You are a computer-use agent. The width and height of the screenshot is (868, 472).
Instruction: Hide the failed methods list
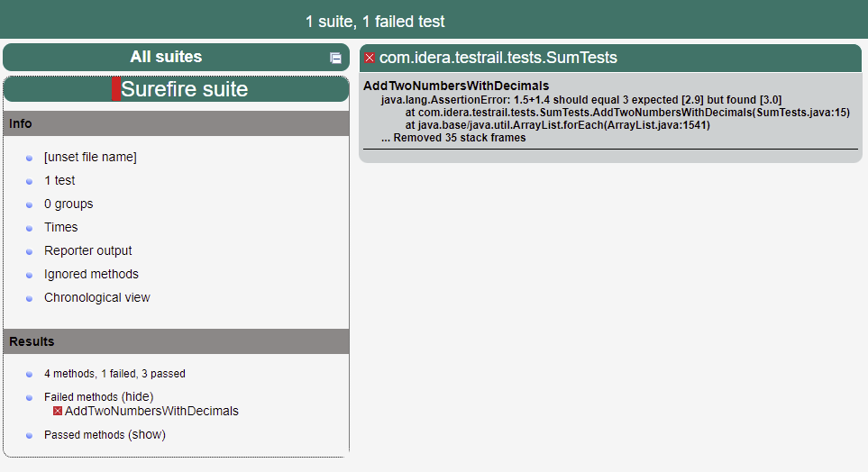[x=137, y=396]
